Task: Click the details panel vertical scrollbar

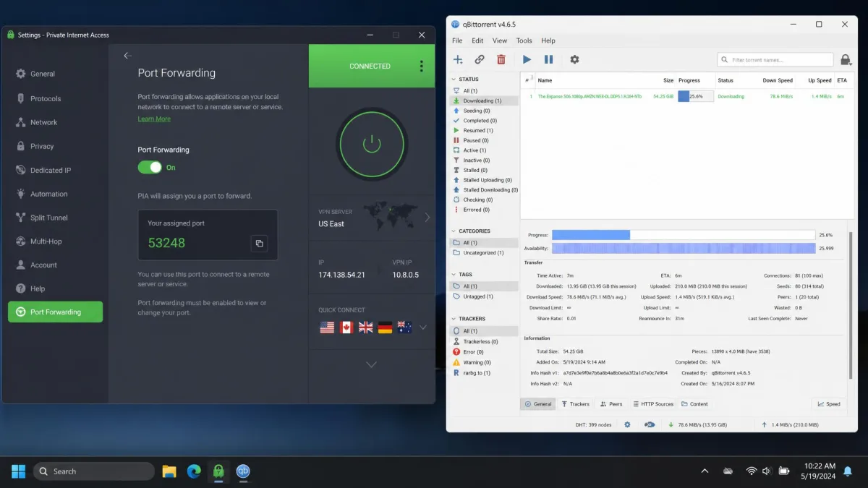Action: coord(850,304)
